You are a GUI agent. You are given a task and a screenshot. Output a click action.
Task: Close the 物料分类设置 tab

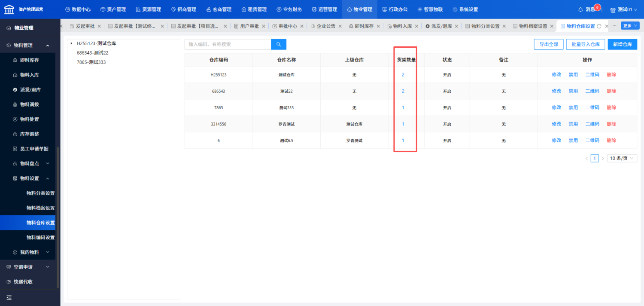click(x=504, y=26)
